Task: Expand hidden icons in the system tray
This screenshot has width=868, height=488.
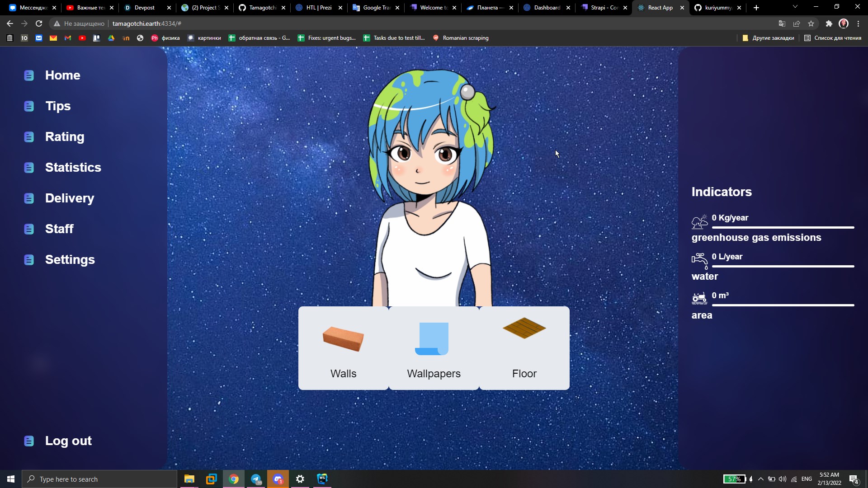Action: tap(760, 479)
